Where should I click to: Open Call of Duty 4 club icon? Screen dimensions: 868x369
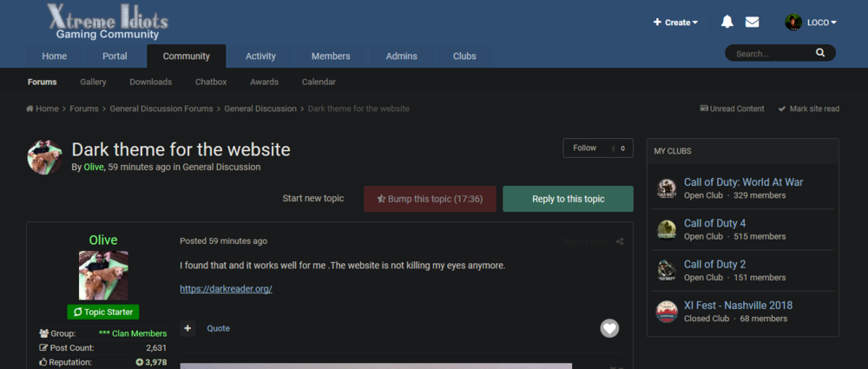(667, 229)
